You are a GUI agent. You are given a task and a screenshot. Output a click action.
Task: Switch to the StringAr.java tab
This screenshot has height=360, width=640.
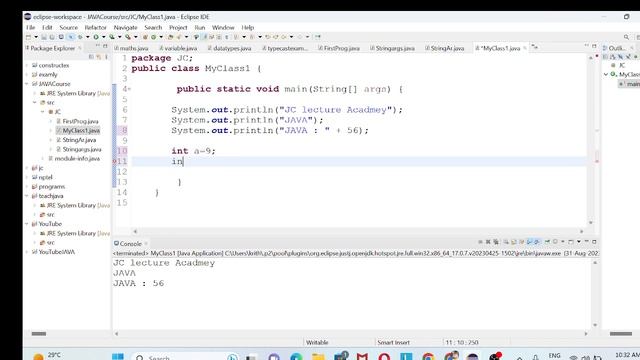pyautogui.click(x=445, y=48)
